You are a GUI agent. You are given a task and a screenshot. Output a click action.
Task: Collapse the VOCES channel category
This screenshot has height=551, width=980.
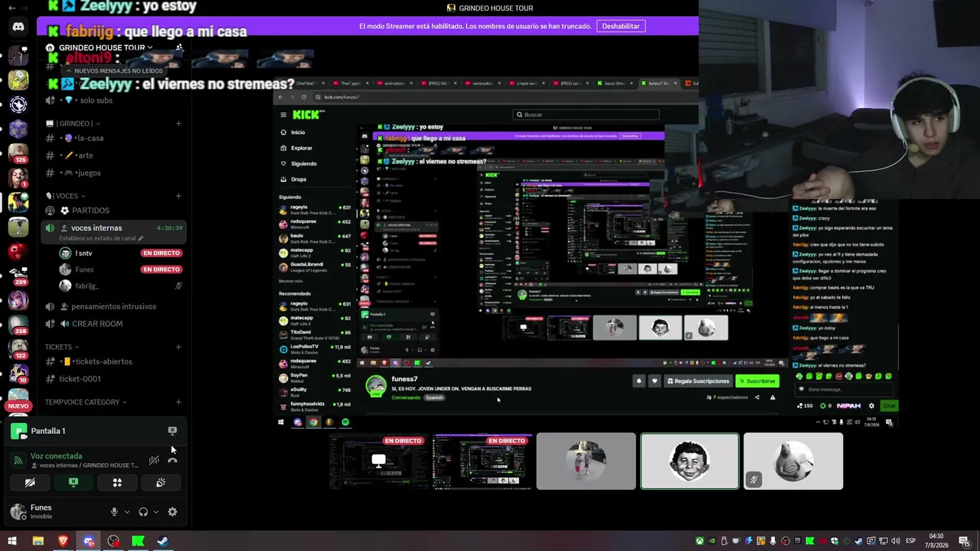click(64, 196)
